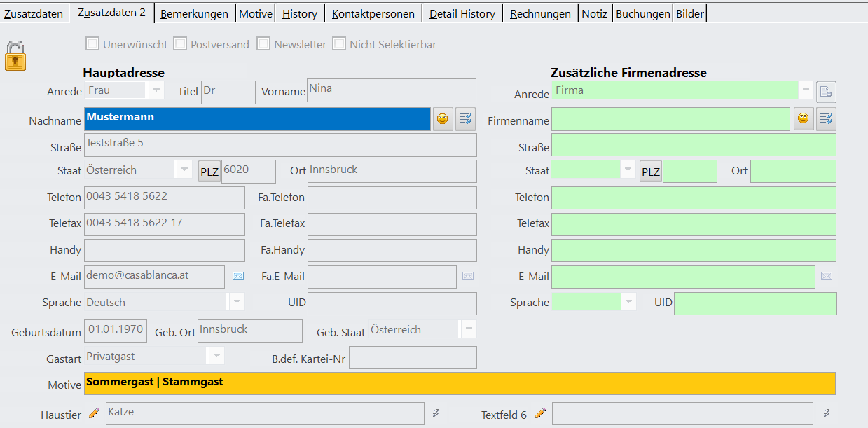Click the Titel field containing Dr
The image size is (868, 428).
(x=228, y=92)
